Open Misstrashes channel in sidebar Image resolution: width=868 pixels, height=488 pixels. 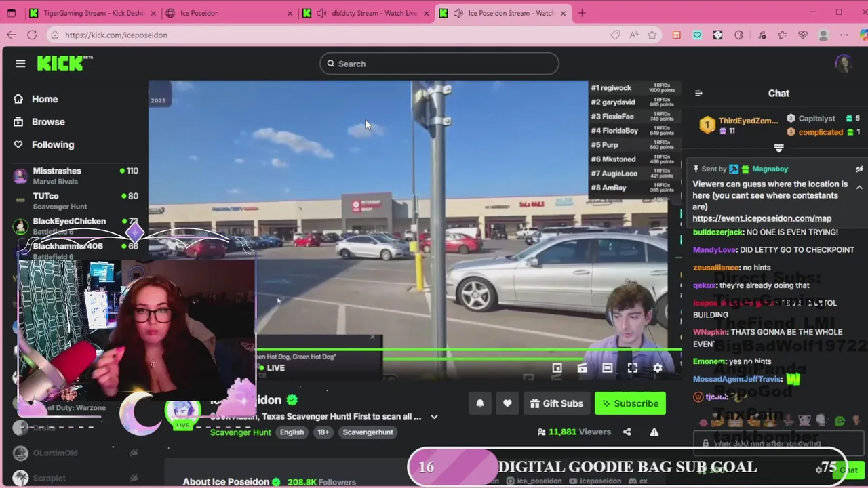coord(75,176)
